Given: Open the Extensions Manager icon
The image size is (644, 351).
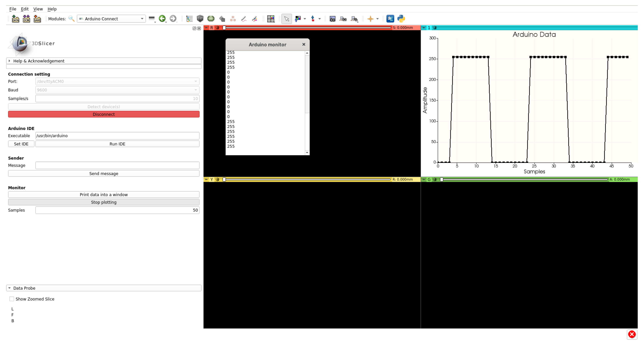Looking at the screenshot, I should click(x=390, y=19).
